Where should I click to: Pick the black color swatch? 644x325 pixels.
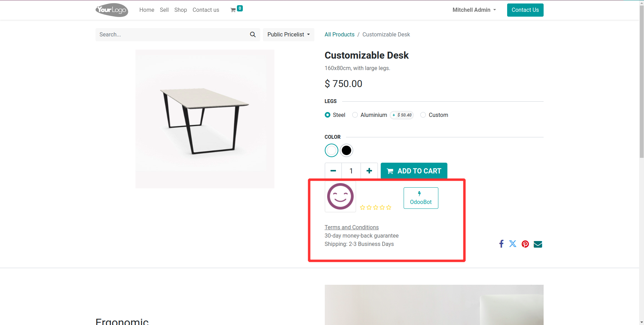(346, 151)
